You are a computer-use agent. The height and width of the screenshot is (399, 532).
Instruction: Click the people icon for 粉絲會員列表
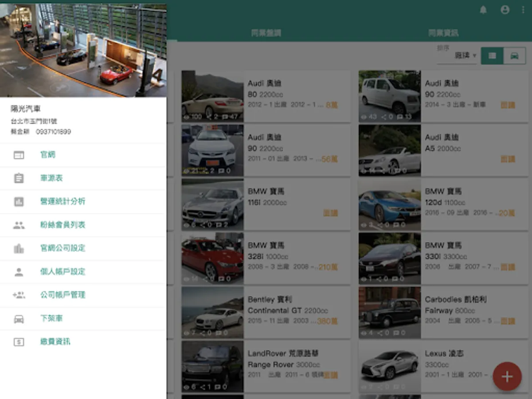click(x=19, y=225)
